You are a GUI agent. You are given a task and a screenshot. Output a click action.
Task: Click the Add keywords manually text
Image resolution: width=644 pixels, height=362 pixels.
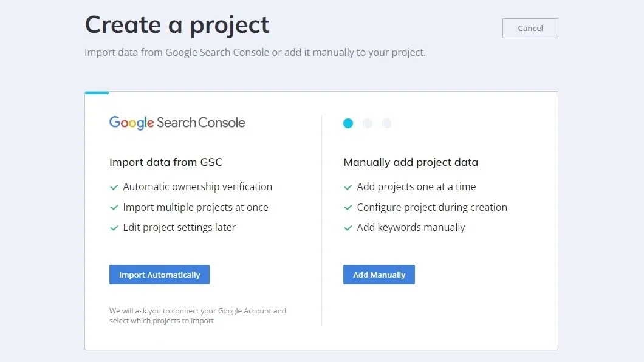click(411, 227)
